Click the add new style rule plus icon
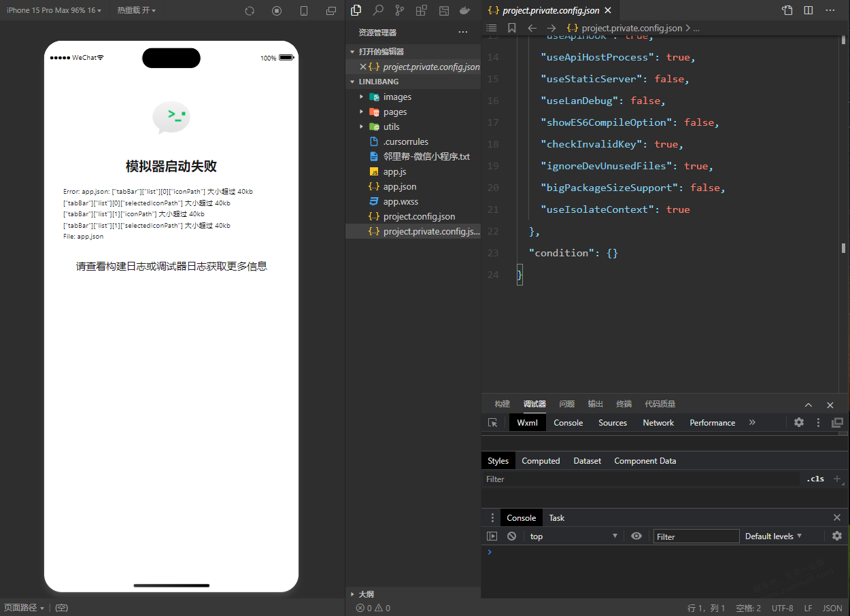This screenshot has width=850, height=616. 837,479
